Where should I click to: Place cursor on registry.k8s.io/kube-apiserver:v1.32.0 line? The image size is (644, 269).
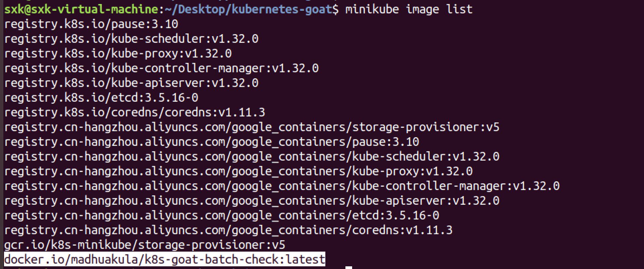pyautogui.click(x=131, y=83)
